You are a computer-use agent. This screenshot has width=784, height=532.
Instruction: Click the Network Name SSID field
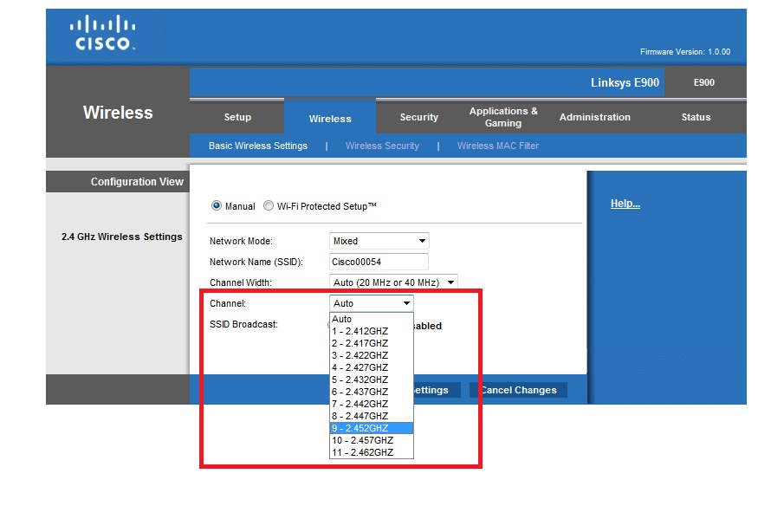pyautogui.click(x=379, y=262)
